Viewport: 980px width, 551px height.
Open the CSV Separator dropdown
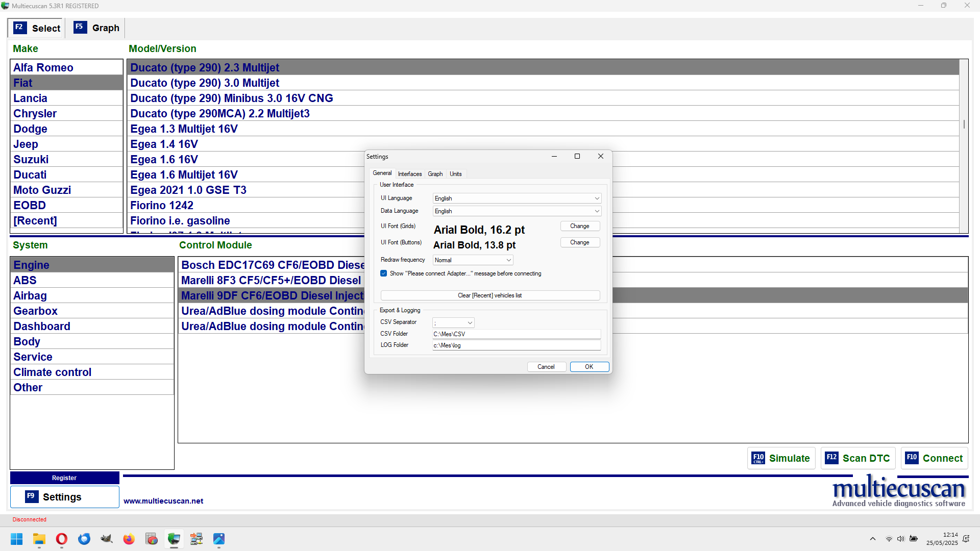[x=453, y=323]
